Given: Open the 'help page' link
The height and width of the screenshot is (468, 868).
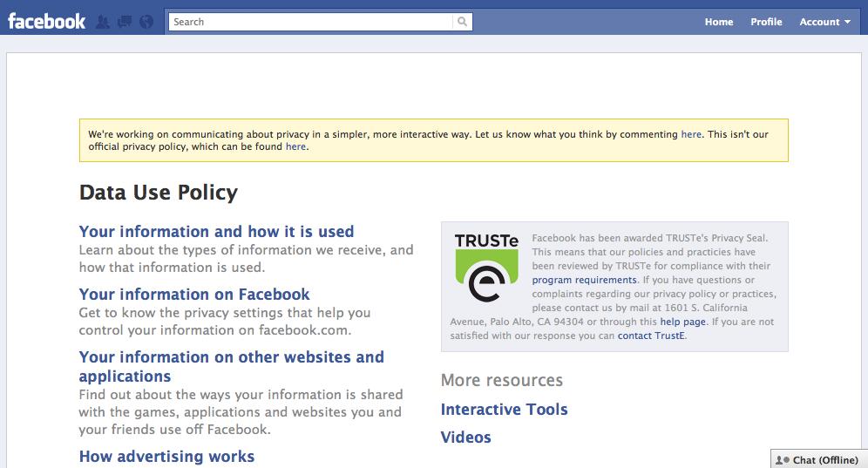Looking at the screenshot, I should [x=682, y=322].
